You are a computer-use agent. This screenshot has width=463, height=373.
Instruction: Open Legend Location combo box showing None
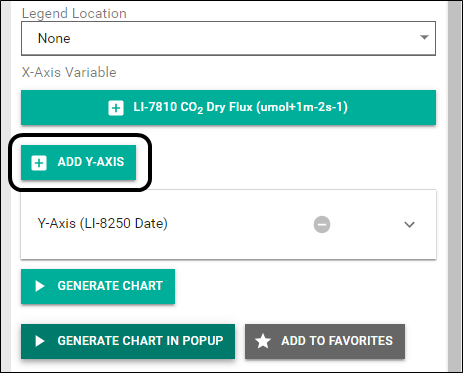click(228, 38)
